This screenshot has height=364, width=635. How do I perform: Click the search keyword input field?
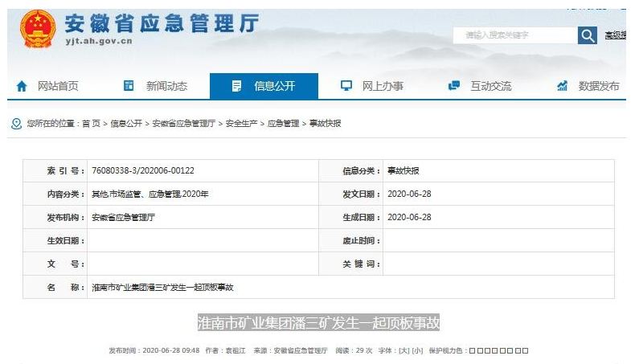(515, 35)
